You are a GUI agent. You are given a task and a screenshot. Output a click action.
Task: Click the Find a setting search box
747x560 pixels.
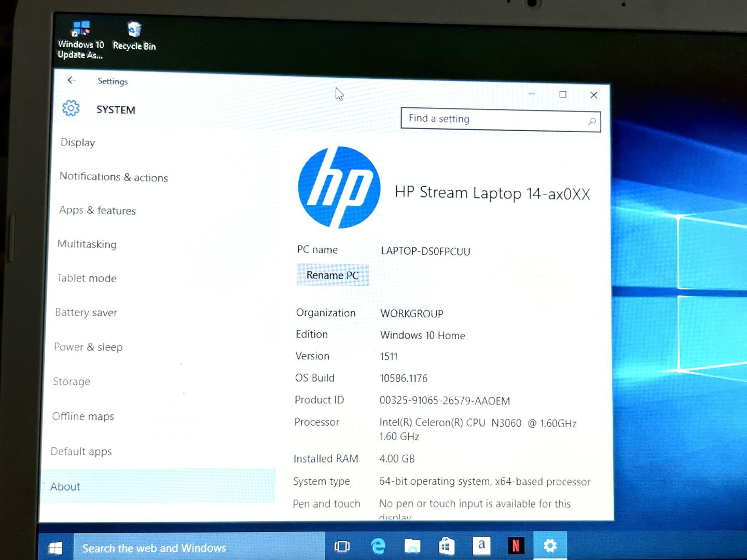[x=501, y=120]
